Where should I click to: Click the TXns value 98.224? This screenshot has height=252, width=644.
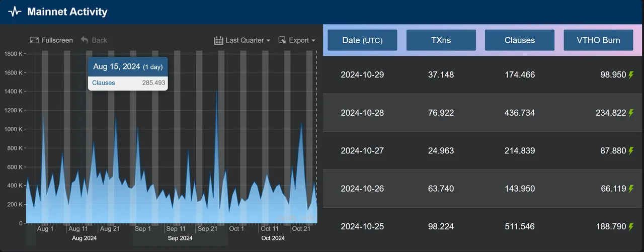click(x=441, y=227)
